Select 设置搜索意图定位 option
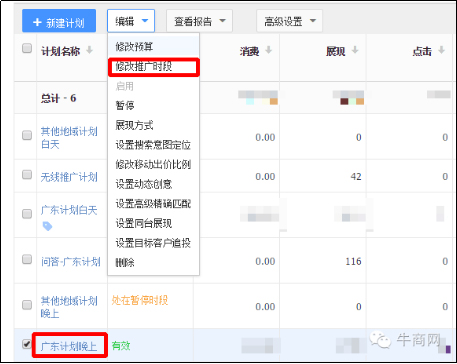The width and height of the screenshot is (457, 364). [x=153, y=145]
